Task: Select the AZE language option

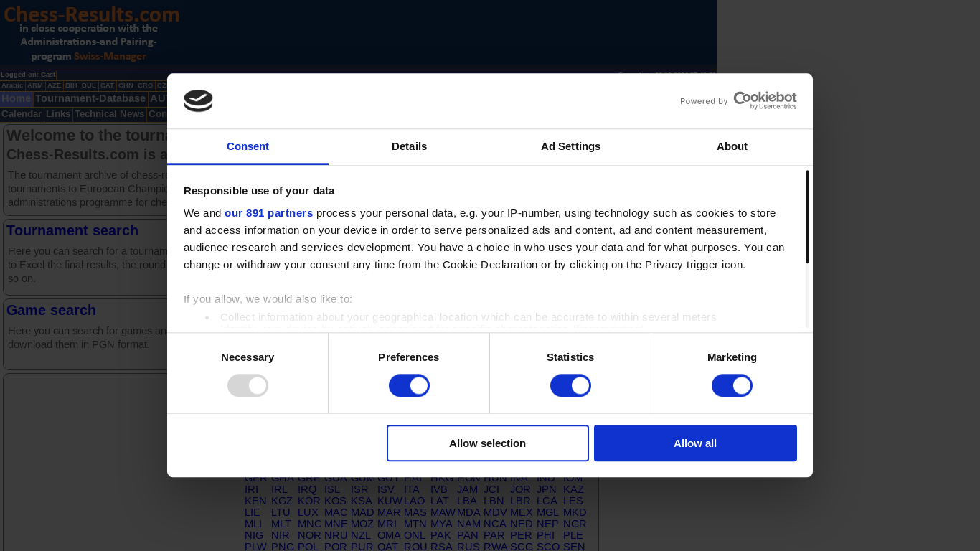Action: pyautogui.click(x=55, y=85)
